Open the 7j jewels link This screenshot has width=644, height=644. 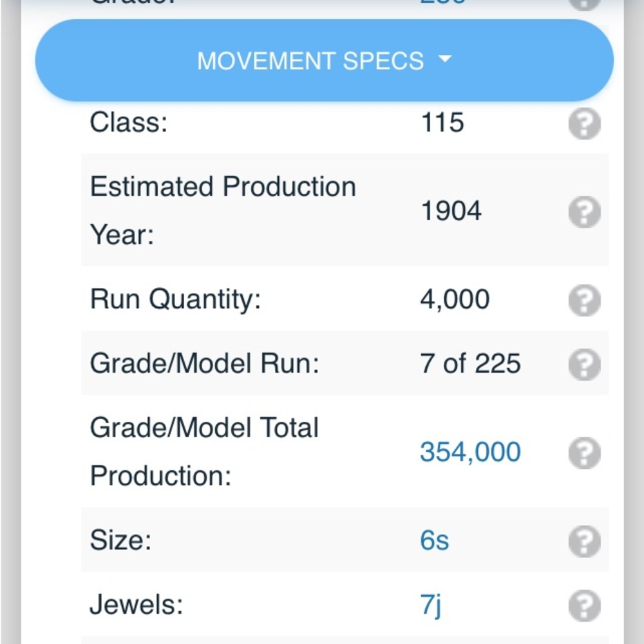[x=431, y=605]
